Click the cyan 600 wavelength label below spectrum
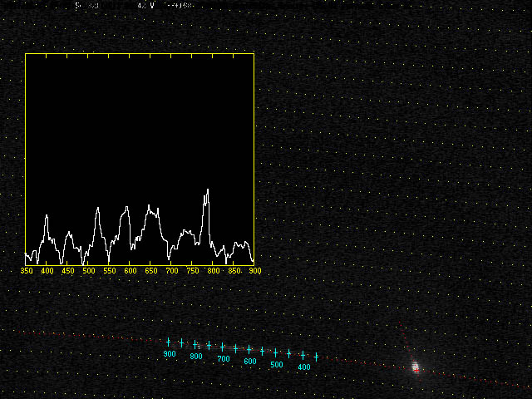532x399 pixels. 249,362
